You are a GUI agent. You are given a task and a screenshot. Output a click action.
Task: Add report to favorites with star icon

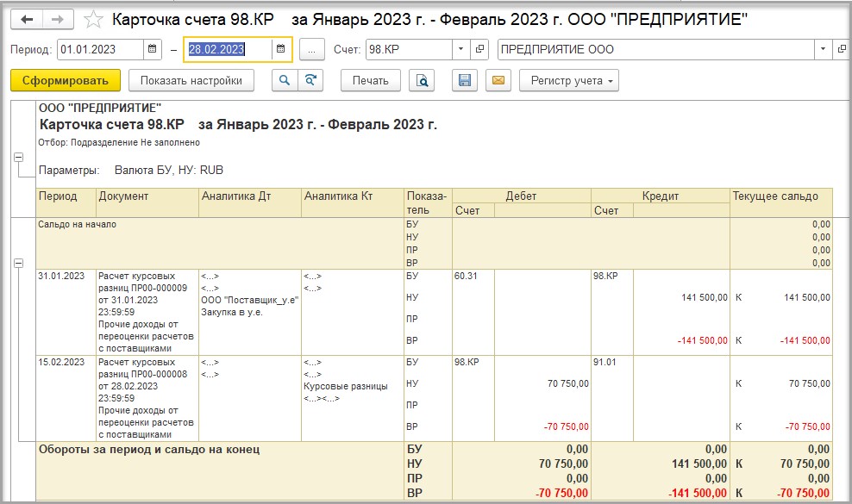[x=94, y=19]
